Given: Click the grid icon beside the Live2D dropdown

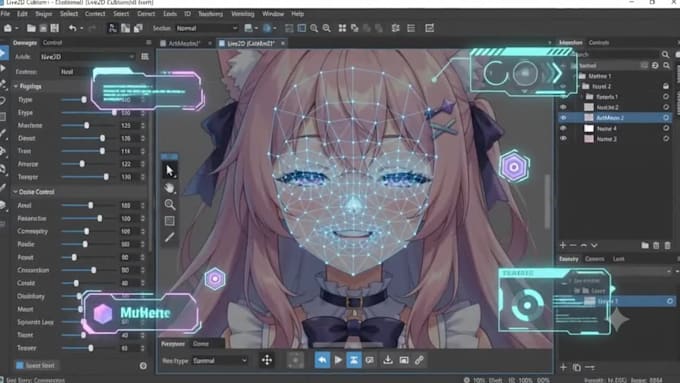Looking at the screenshot, I should tap(145, 56).
